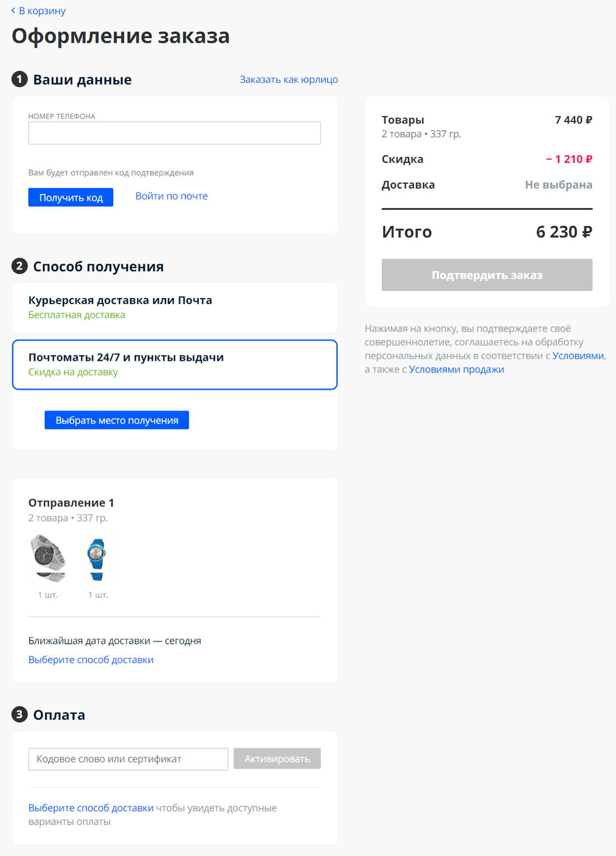
Task: Open Выберите способ доставки in the shipment card
Action: (91, 659)
